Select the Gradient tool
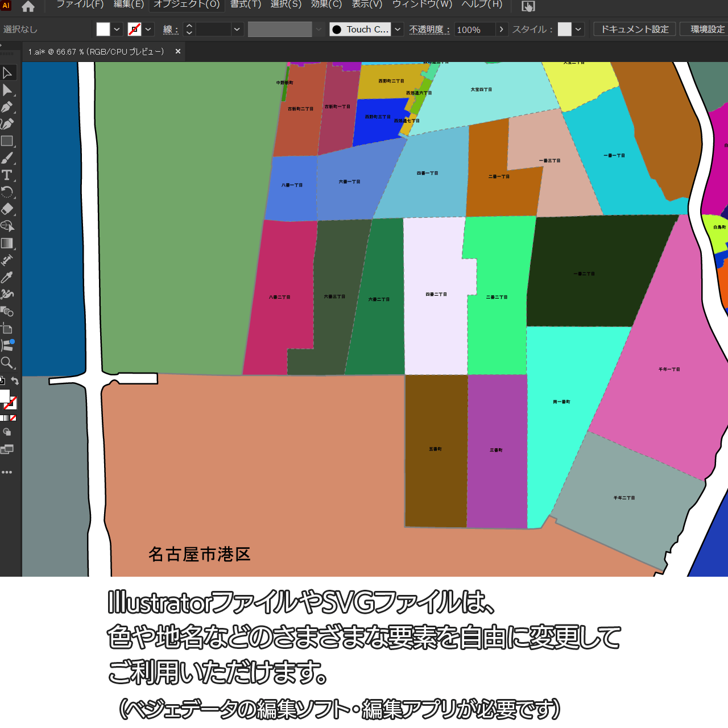The image size is (728, 728). click(x=7, y=243)
